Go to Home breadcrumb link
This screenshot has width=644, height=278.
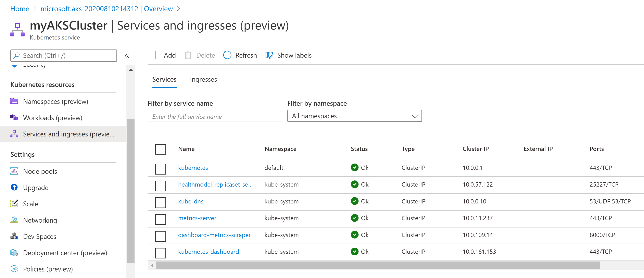click(20, 9)
